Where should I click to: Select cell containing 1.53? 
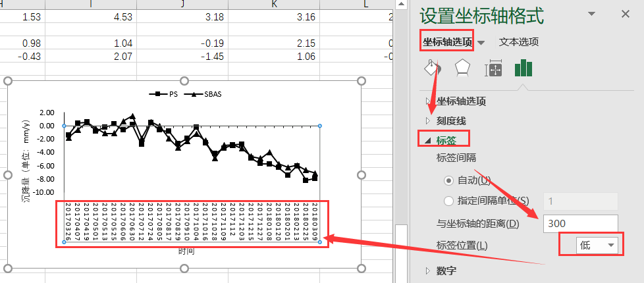point(22,16)
